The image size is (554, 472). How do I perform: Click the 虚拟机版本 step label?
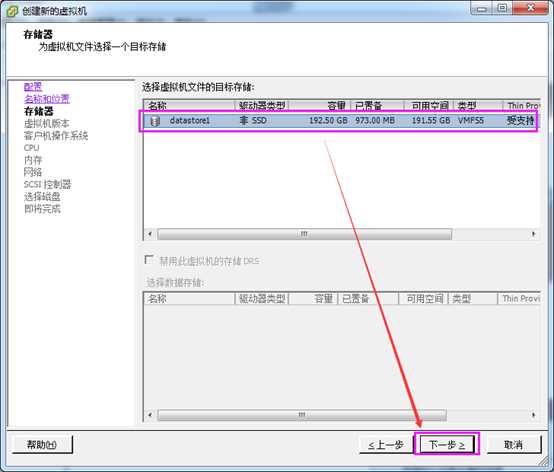coord(47,123)
